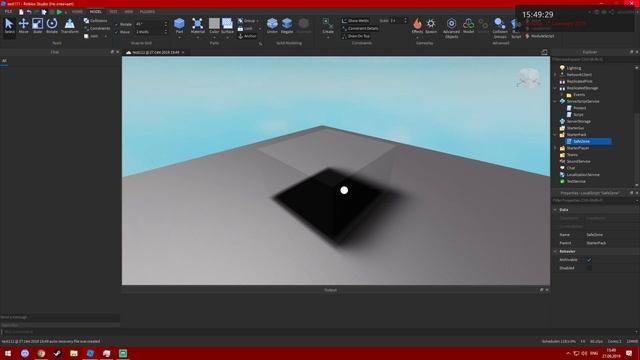Choose the Transform tool

pos(70,26)
